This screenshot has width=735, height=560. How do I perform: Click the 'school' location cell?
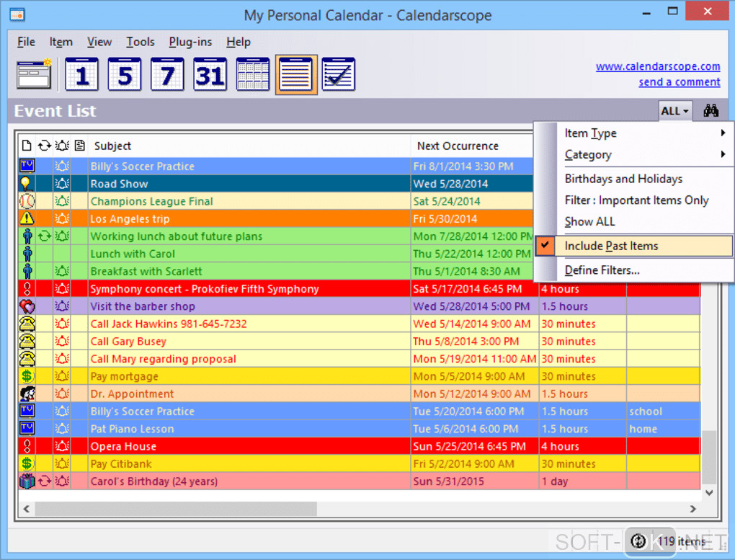click(x=663, y=412)
